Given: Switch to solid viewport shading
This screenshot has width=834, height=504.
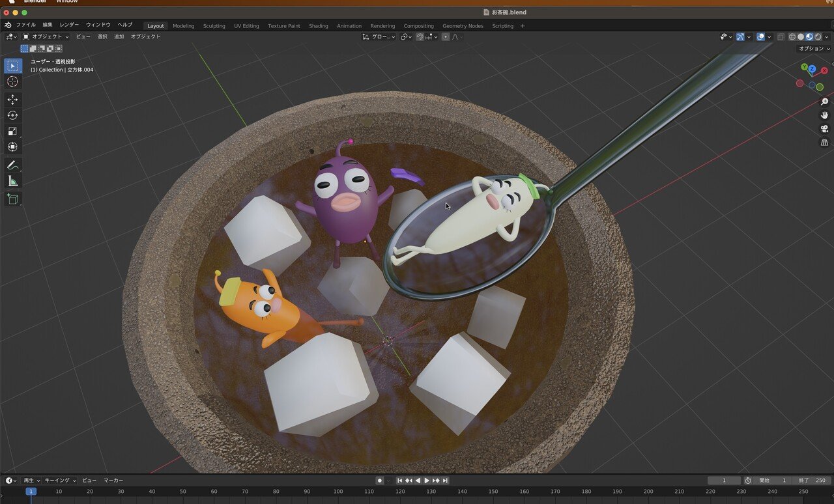Looking at the screenshot, I should [801, 36].
